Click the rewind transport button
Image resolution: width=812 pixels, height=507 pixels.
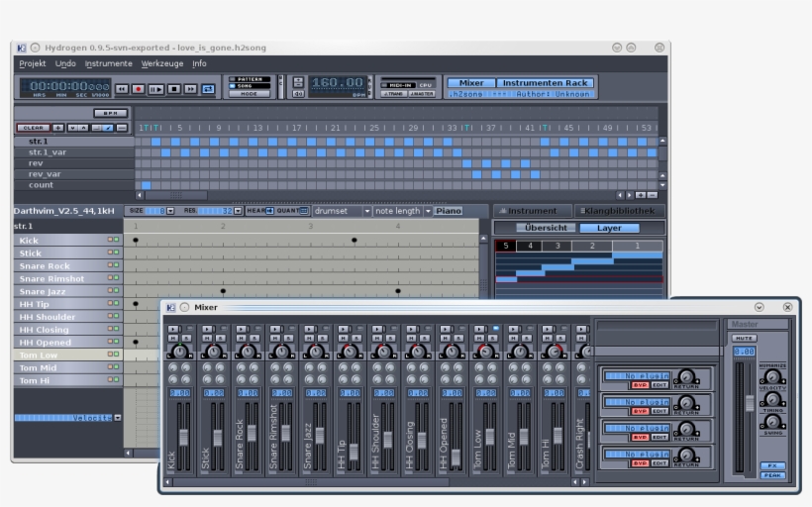pos(122,89)
